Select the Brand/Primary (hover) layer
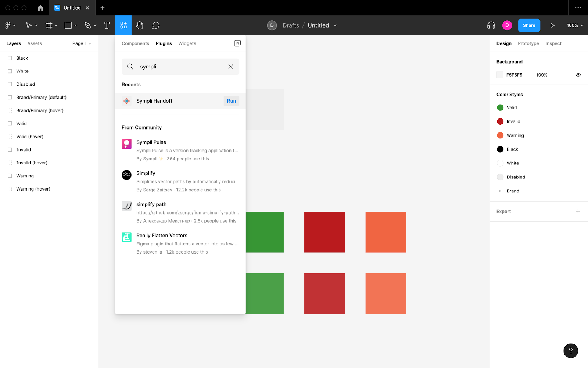Image resolution: width=588 pixels, height=368 pixels. click(49, 110)
